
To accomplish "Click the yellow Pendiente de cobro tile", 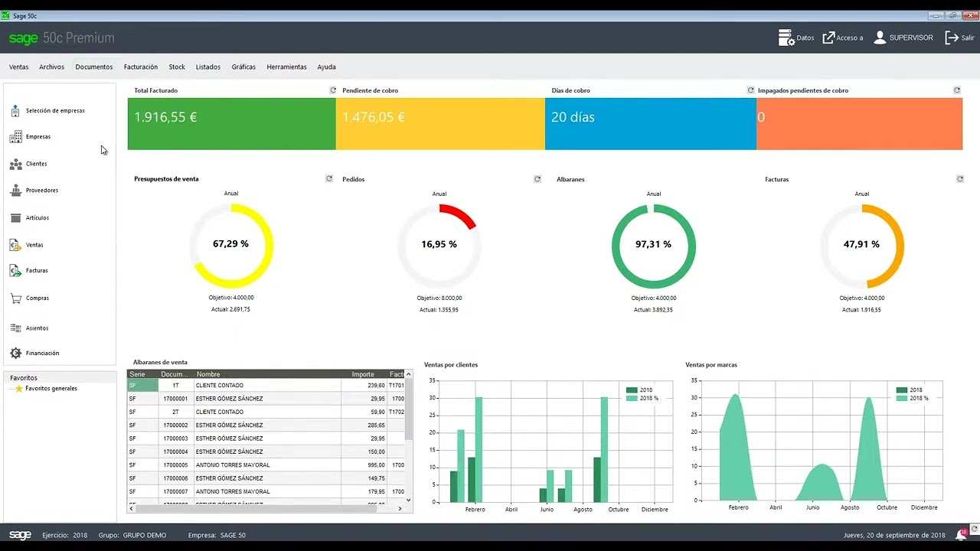I will (x=440, y=124).
